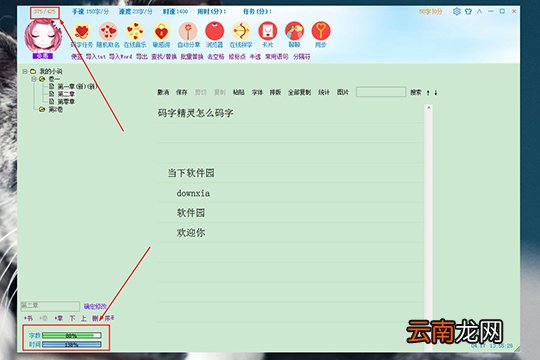Click the title line 码字精灵怎么码字
Viewport: 540px width, 360px height.
click(x=196, y=113)
